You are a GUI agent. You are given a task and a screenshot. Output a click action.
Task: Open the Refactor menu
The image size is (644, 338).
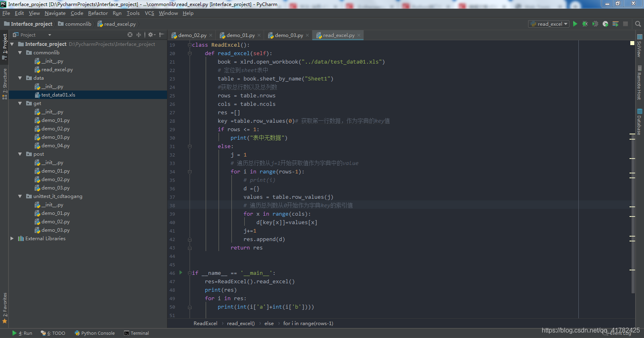[x=98, y=13]
